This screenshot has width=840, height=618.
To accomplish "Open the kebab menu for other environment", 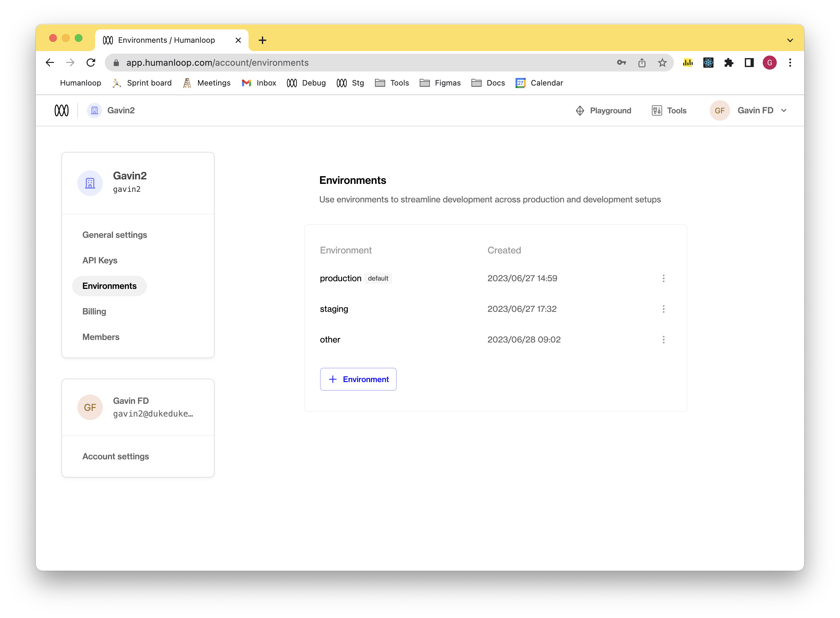I will (x=664, y=339).
